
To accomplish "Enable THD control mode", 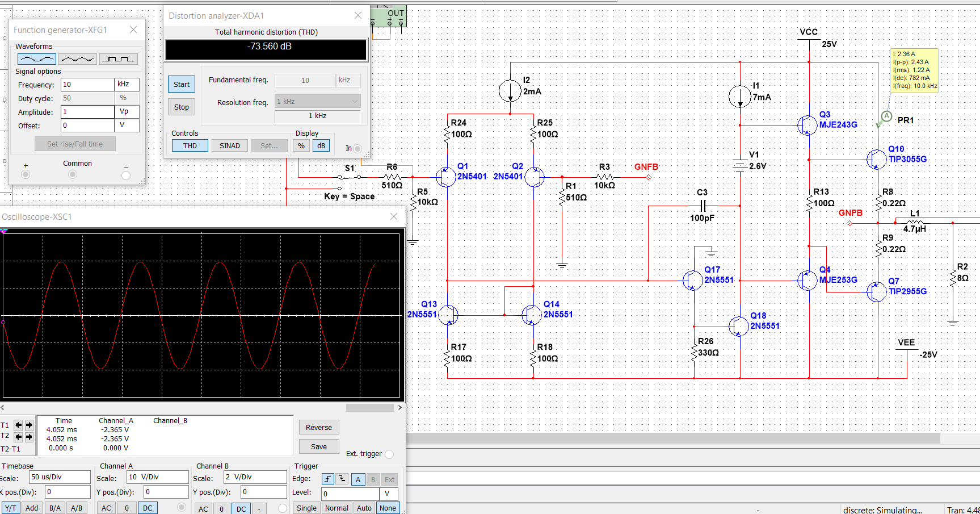I will pyautogui.click(x=190, y=145).
